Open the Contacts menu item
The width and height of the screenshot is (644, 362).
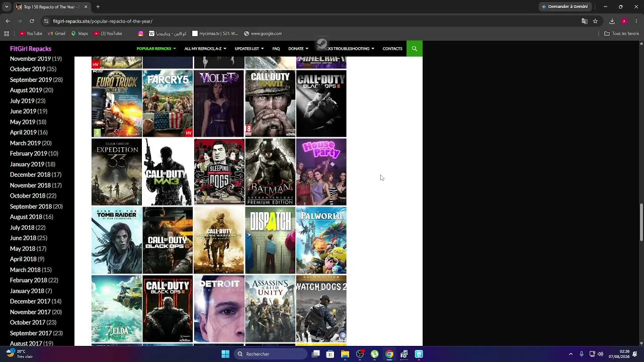pos(392,49)
